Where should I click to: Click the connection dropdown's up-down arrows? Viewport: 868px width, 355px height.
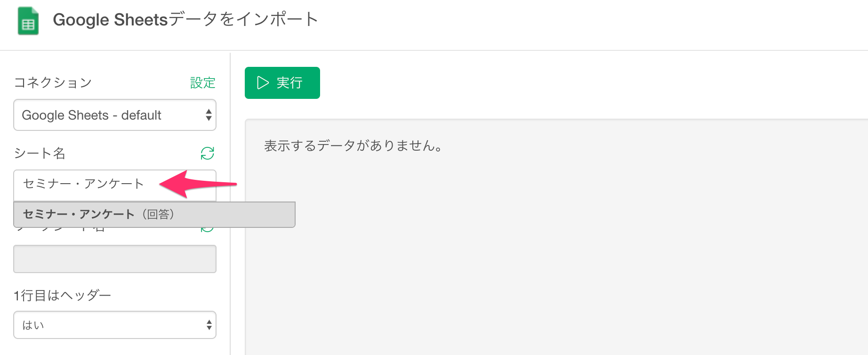(209, 115)
